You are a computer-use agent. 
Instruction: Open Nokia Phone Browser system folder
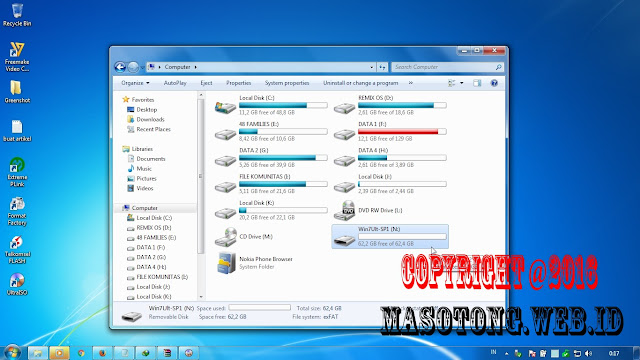pos(271,263)
